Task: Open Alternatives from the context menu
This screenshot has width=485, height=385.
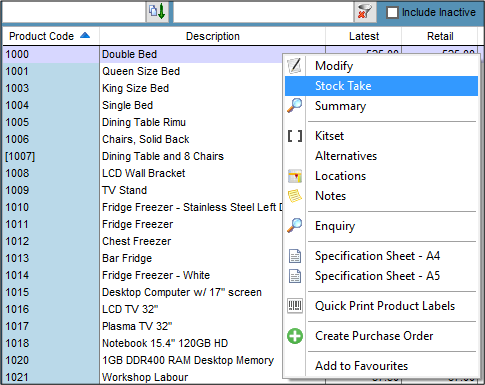Action: click(x=381, y=156)
